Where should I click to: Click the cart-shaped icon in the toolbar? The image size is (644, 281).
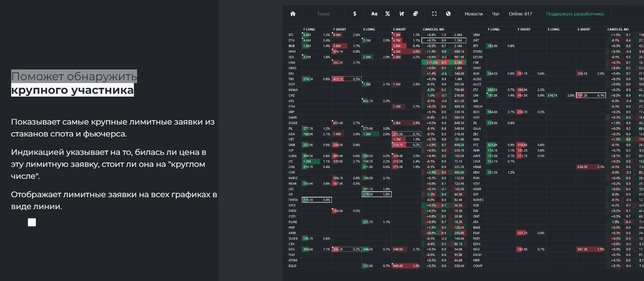click(x=401, y=14)
